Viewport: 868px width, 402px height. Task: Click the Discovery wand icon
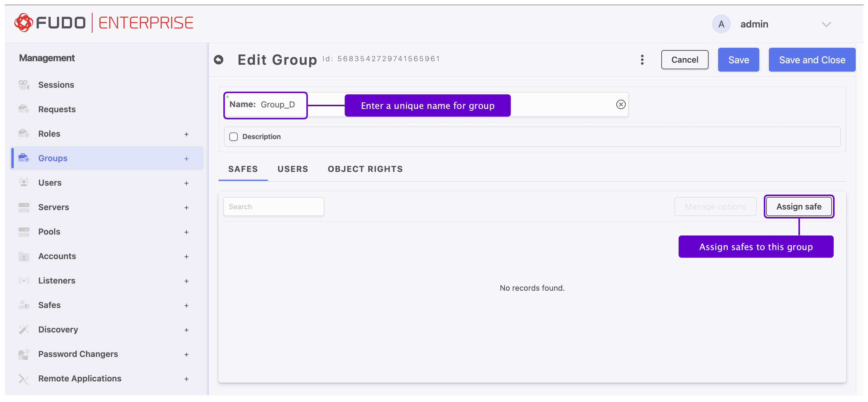(24, 329)
